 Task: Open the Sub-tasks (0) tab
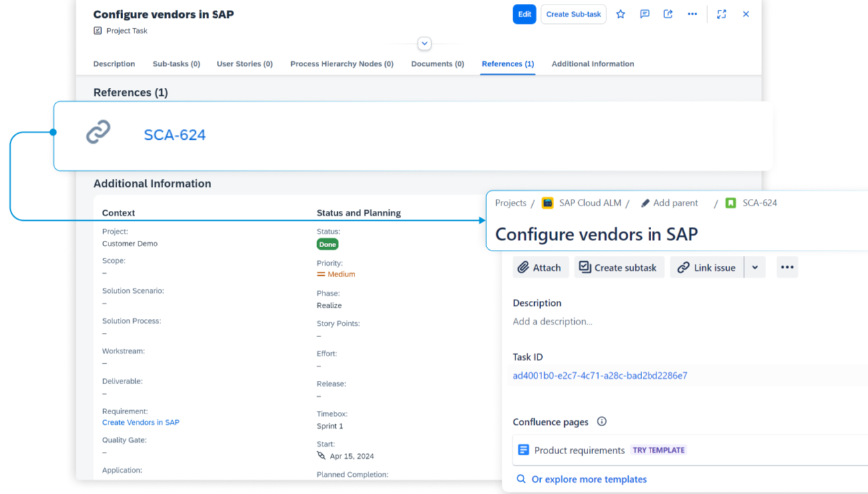176,64
